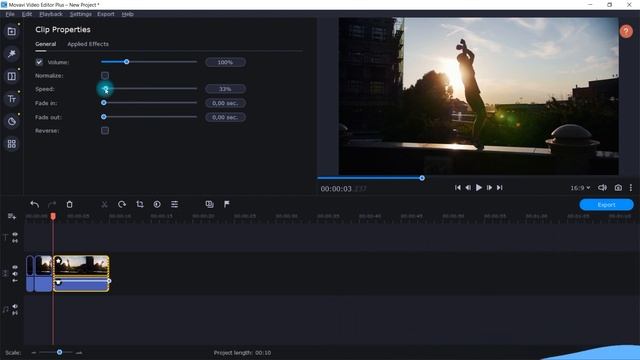Open the Export menu in menu bar
Viewport: 640px width, 360px height.
(106, 14)
